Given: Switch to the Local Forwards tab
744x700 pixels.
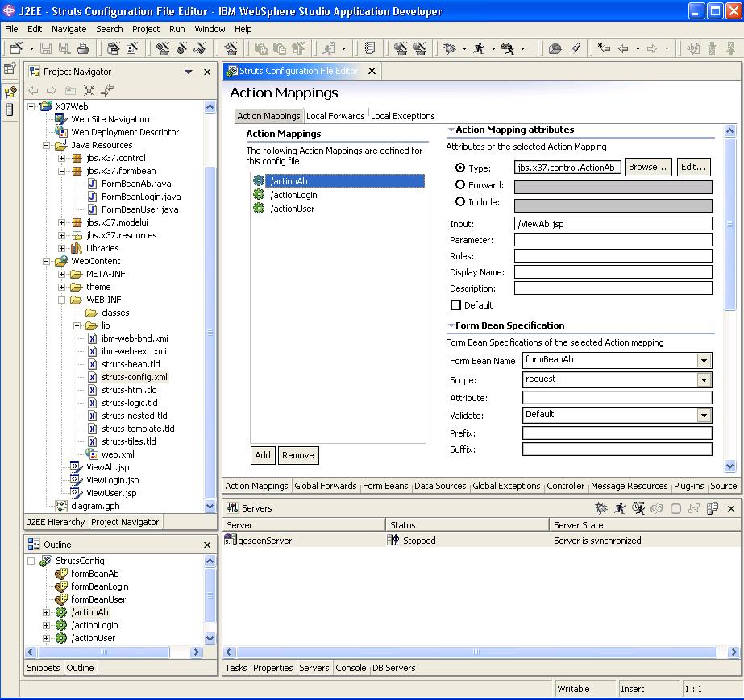Looking at the screenshot, I should click(335, 116).
